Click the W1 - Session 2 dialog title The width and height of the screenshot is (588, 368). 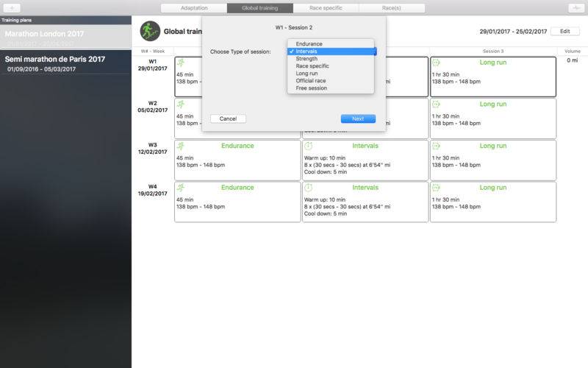point(293,27)
